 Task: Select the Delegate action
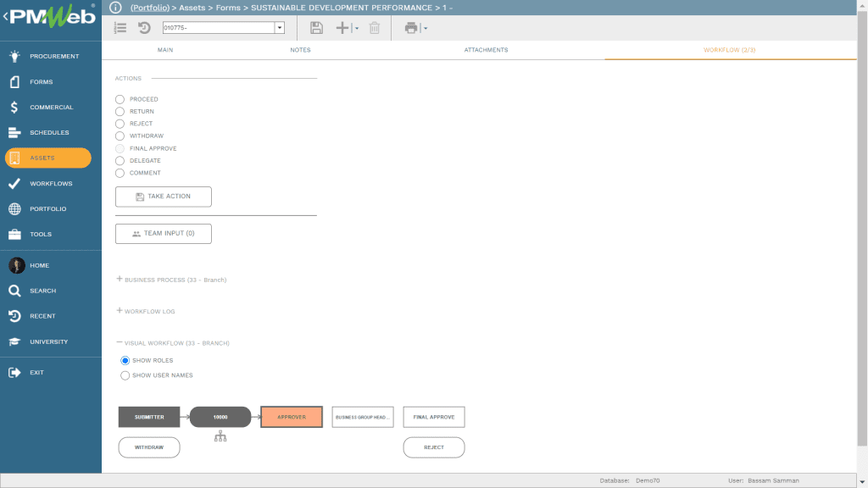coord(120,161)
